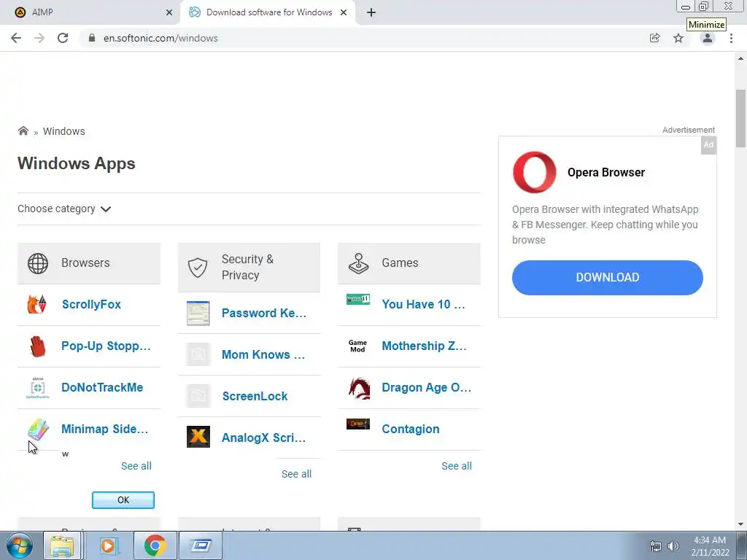Go back to the previous page

(16, 38)
